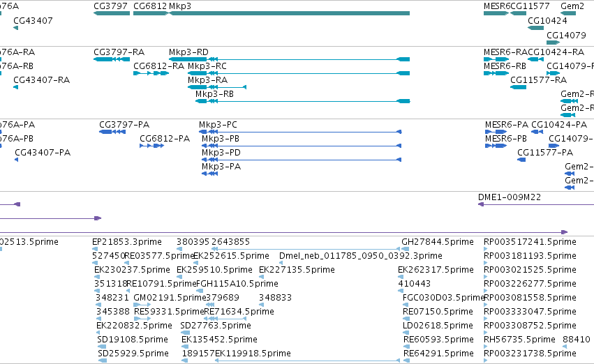Open the RE59331.5prime EST label
This screenshot has height=364, width=594.
170,312
